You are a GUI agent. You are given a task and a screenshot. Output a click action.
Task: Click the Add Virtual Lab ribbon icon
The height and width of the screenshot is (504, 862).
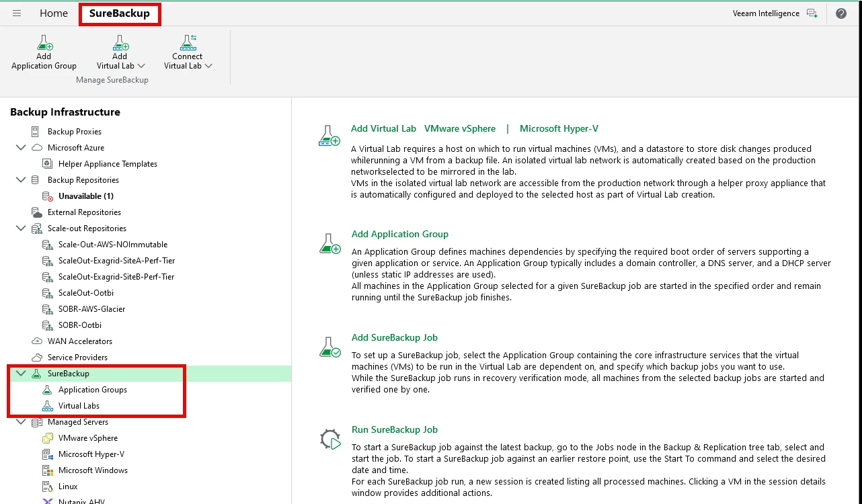[120, 43]
